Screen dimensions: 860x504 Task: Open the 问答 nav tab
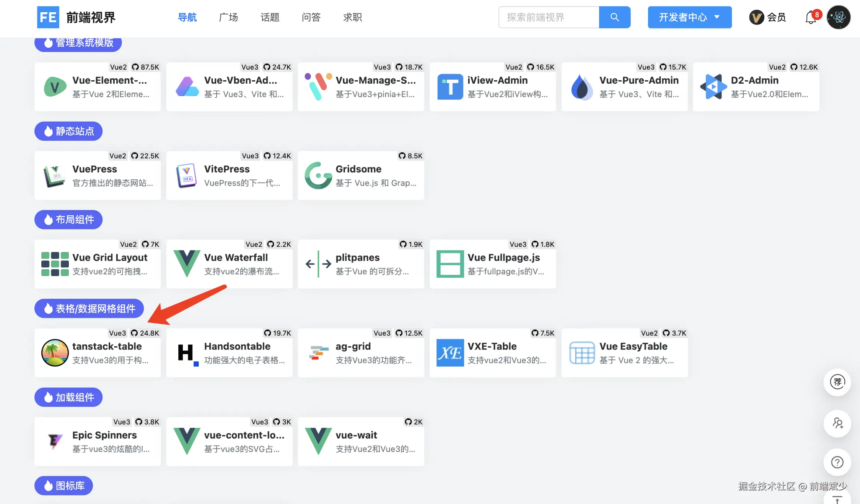pos(311,17)
